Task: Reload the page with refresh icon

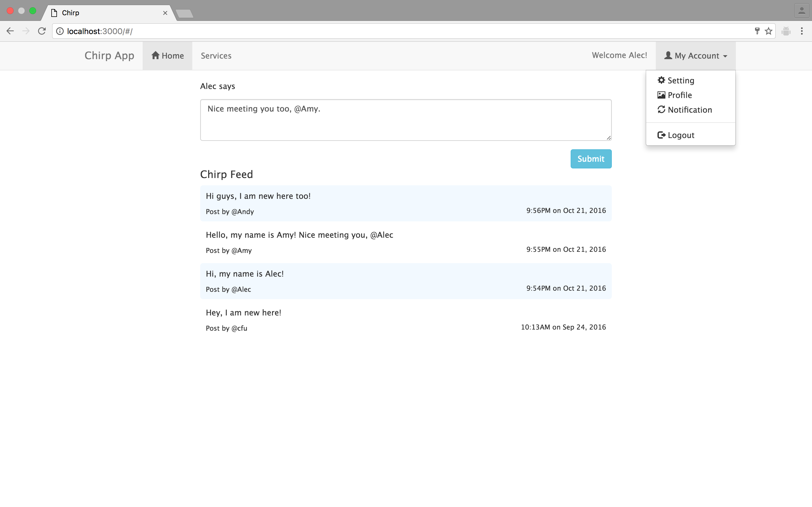Action: (42, 31)
